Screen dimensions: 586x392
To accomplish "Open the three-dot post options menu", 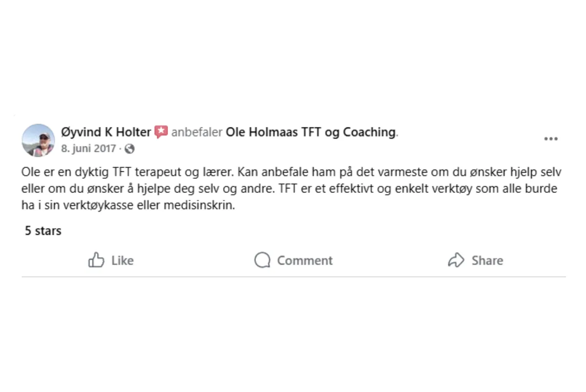I will tap(551, 139).
